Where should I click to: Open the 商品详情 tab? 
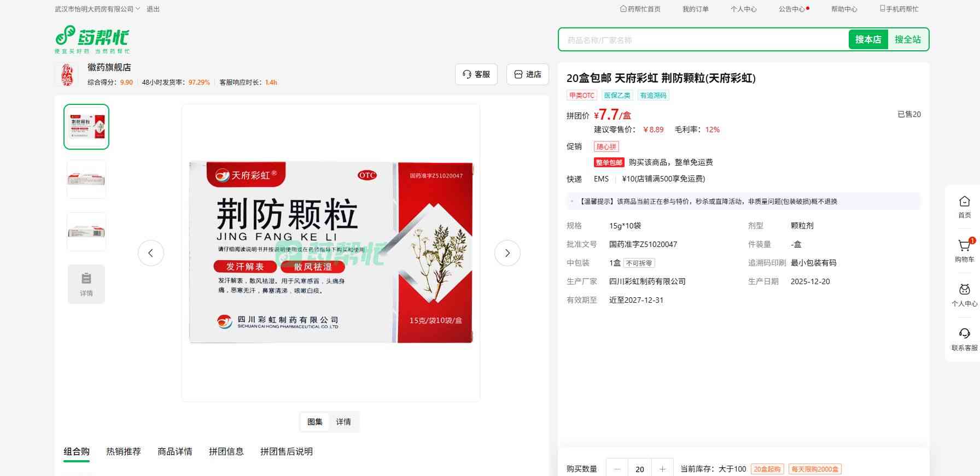coord(175,451)
